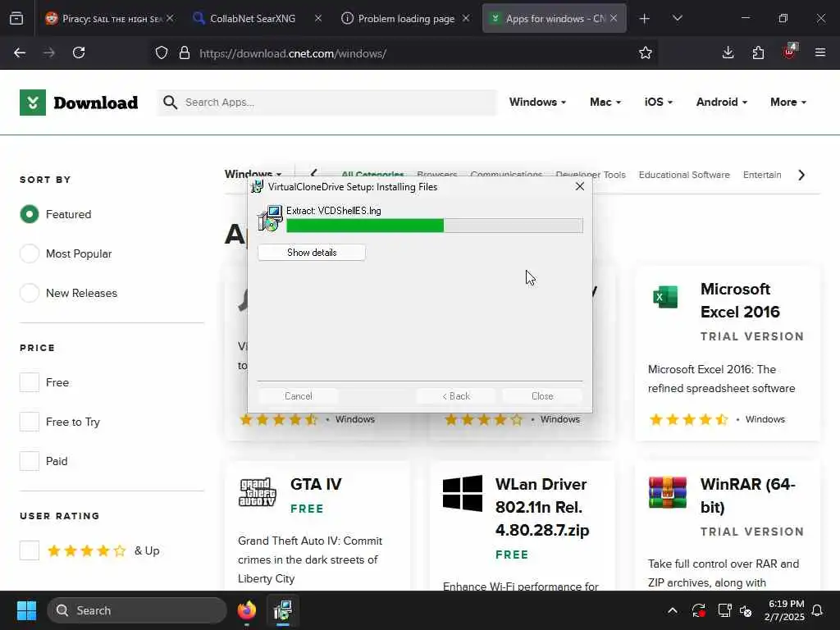Click the VirtualCloneDrive installer icon in dialog
The height and width of the screenshot is (630, 840).
click(270, 218)
